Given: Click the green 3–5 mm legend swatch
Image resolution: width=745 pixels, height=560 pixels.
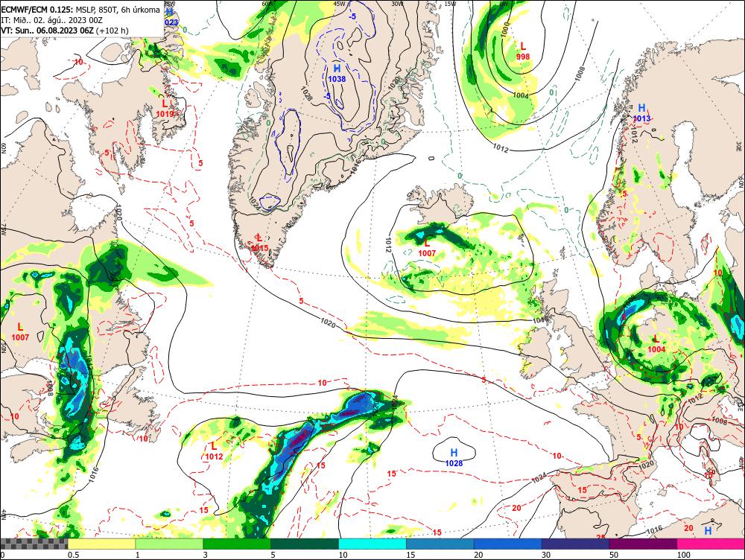Looking at the screenshot, I should pos(237,544).
